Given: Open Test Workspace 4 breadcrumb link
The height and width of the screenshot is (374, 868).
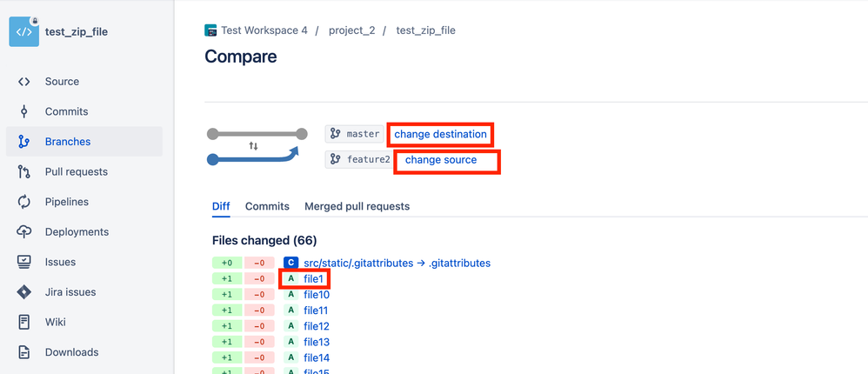Looking at the screenshot, I should click(264, 30).
